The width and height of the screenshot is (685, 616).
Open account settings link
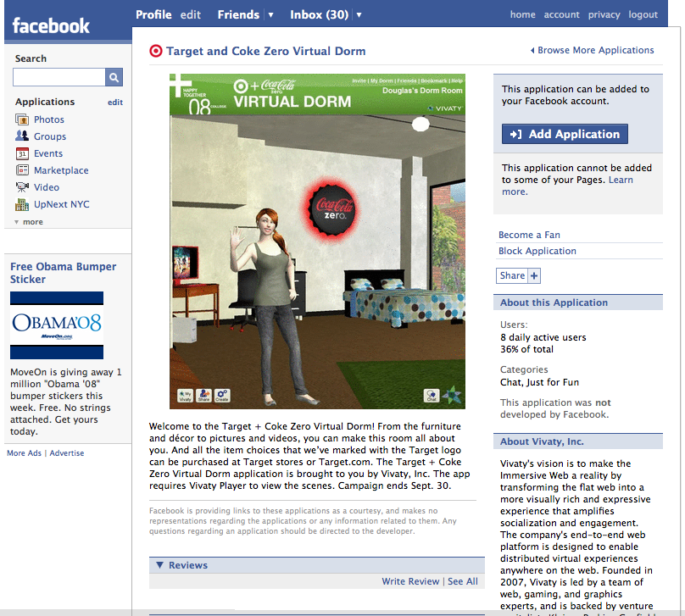pyautogui.click(x=561, y=15)
